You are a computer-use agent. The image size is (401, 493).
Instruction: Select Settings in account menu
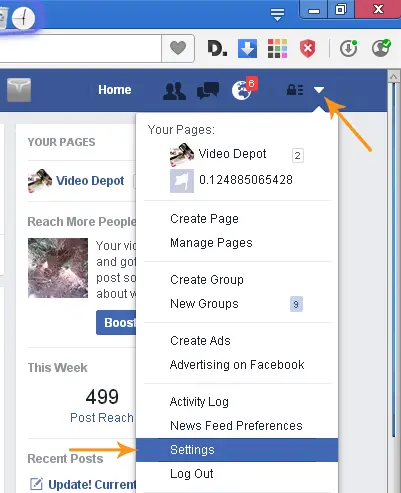pyautogui.click(x=237, y=450)
